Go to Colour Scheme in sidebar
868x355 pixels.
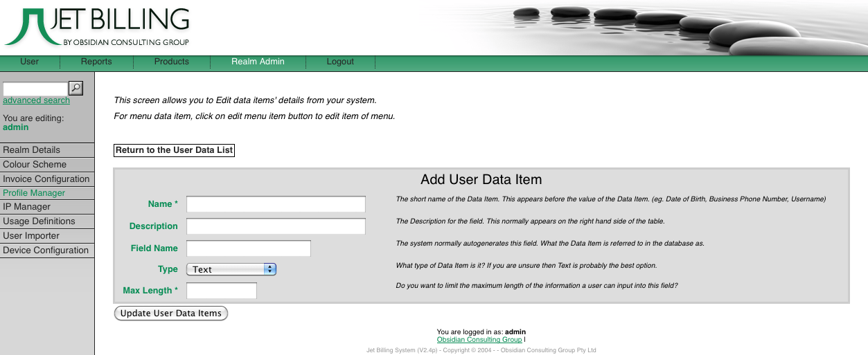tap(35, 165)
